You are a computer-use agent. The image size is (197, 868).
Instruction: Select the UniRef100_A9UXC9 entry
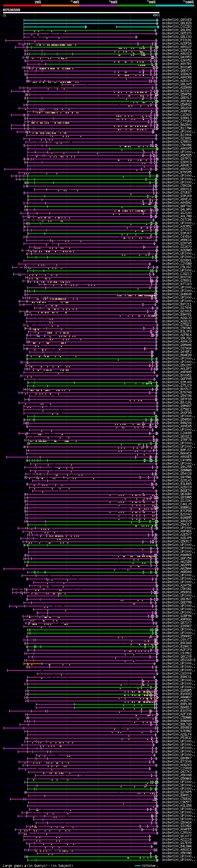point(177,54)
